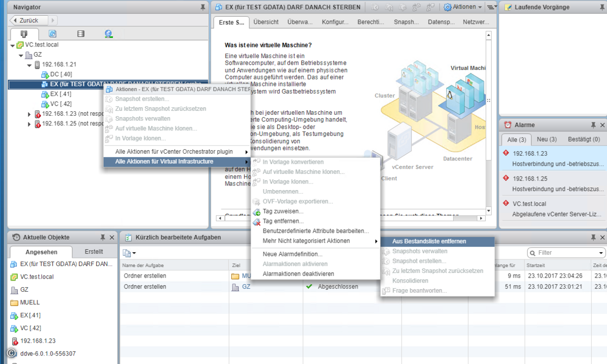Select DC [.40] virtual machine in tree
This screenshot has height=364, width=607.
(61, 74)
